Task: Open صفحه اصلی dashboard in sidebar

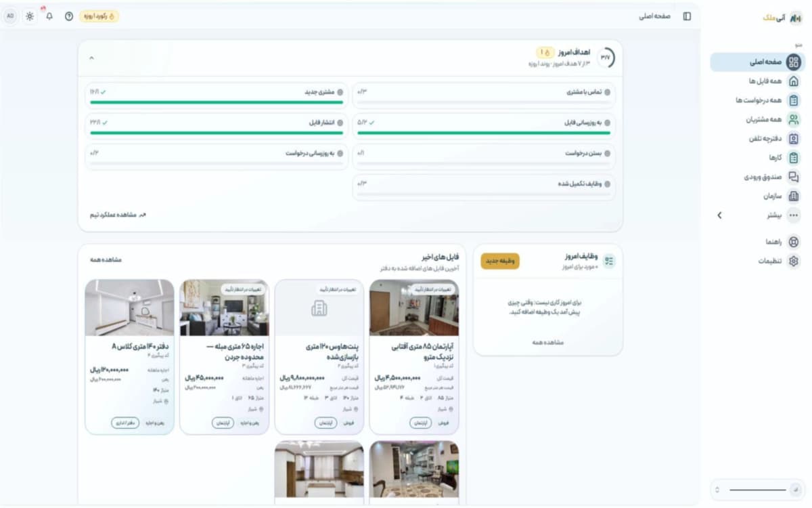Action: pos(757,62)
